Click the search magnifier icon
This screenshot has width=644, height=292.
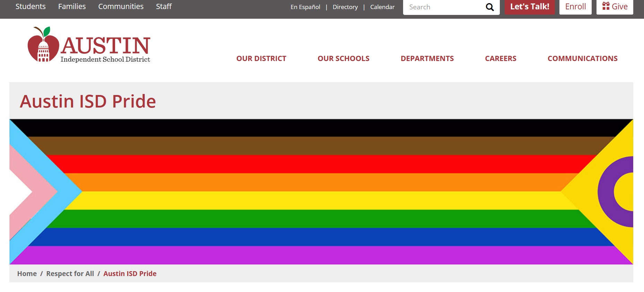point(489,7)
